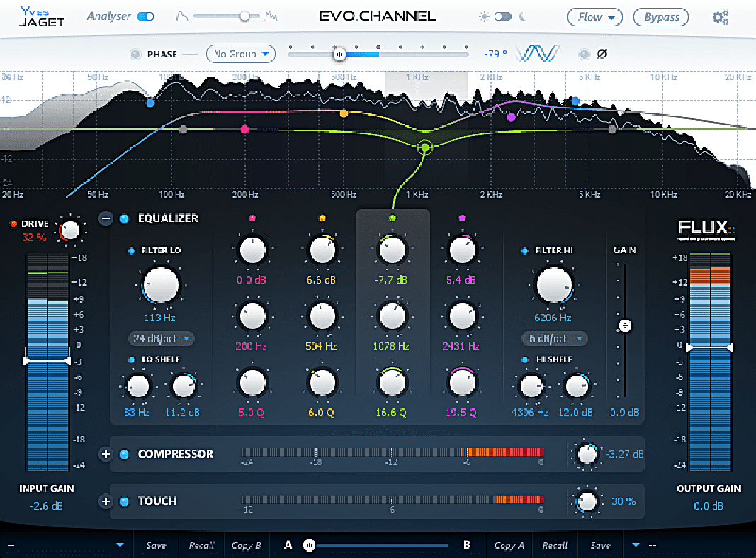Viewport: 756px width, 558px height.
Task: Click the Analyser speed slider handle
Action: coord(245,17)
